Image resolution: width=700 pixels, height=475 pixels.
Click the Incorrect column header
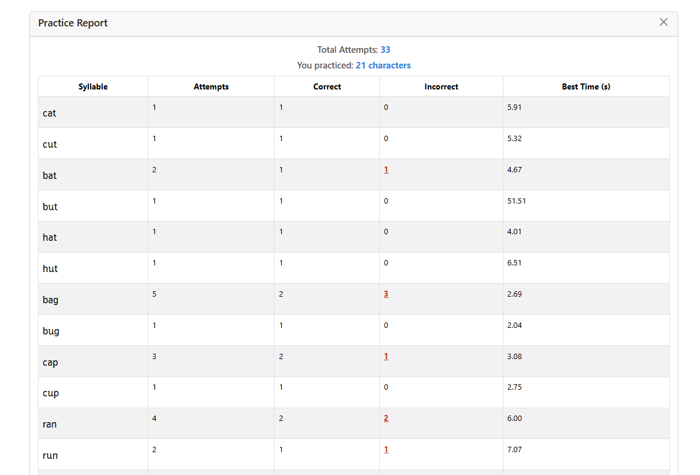coord(441,87)
